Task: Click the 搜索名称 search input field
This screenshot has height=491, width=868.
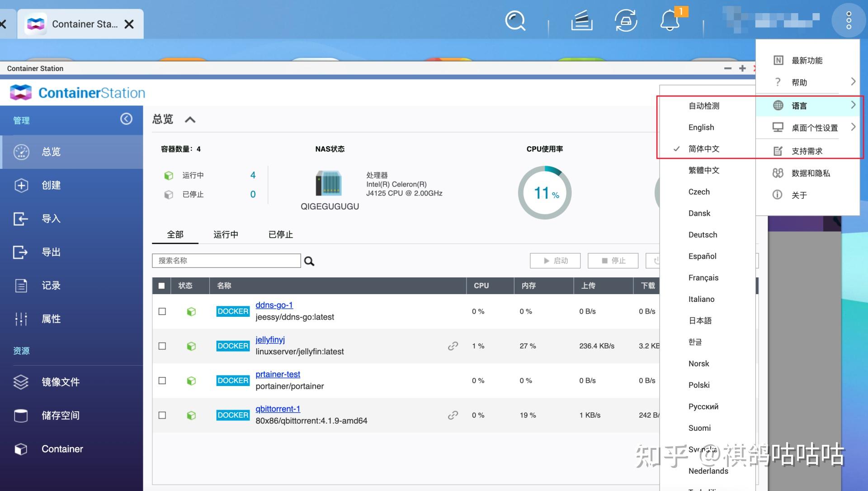Action: pyautogui.click(x=226, y=261)
